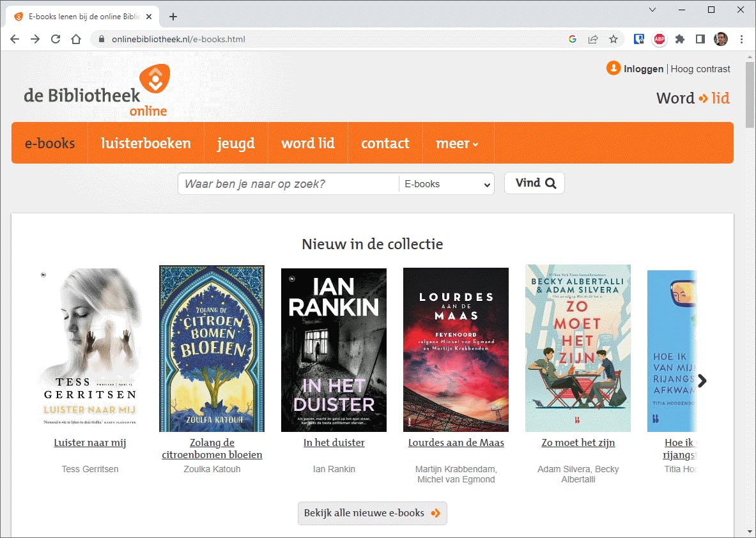Share this page via share icon
The width and height of the screenshot is (756, 538).
pyautogui.click(x=593, y=39)
